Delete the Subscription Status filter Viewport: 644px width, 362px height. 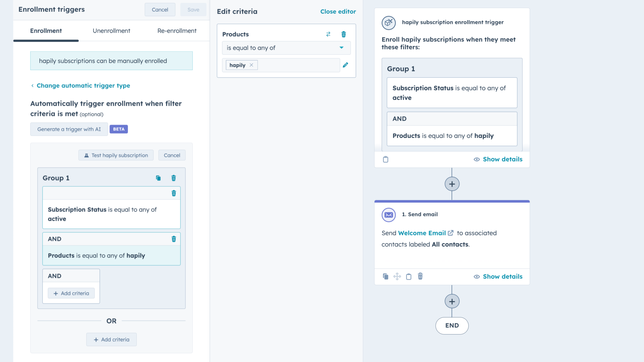(x=173, y=193)
